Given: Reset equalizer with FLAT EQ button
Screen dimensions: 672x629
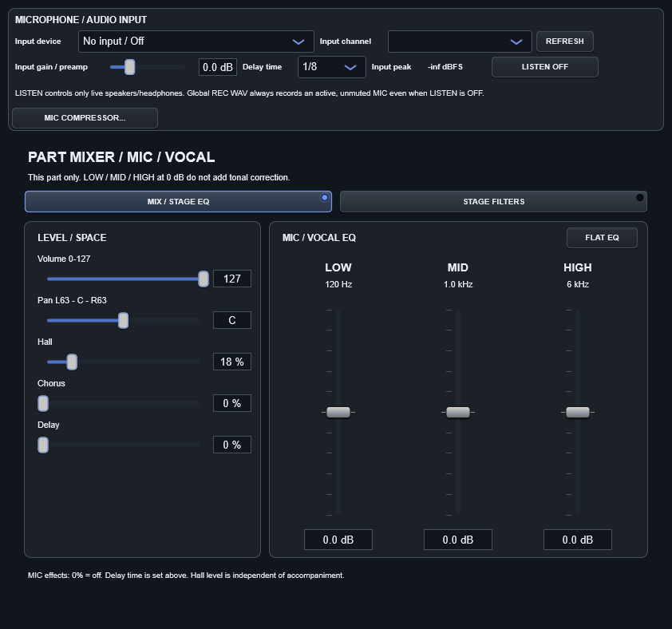Looking at the screenshot, I should pyautogui.click(x=602, y=238).
